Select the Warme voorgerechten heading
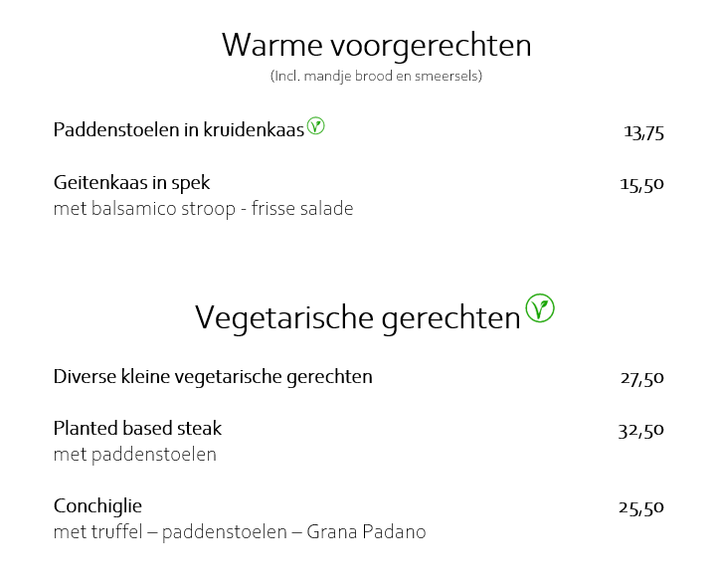 [376, 46]
